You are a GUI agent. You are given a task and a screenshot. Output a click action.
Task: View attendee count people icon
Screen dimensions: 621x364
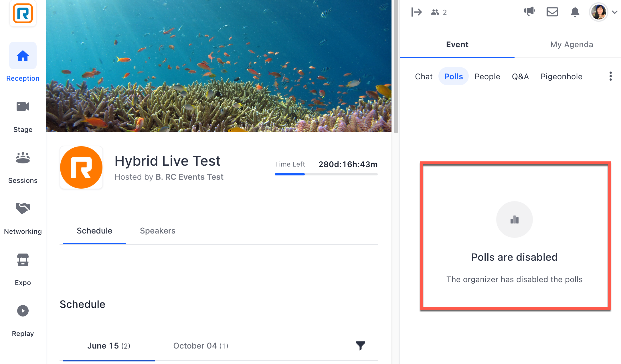point(435,12)
